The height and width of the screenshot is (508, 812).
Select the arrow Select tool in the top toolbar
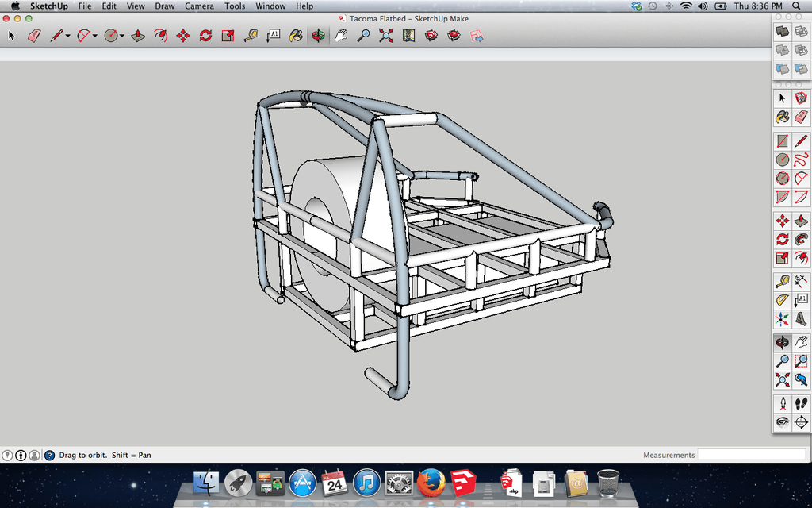coord(12,36)
